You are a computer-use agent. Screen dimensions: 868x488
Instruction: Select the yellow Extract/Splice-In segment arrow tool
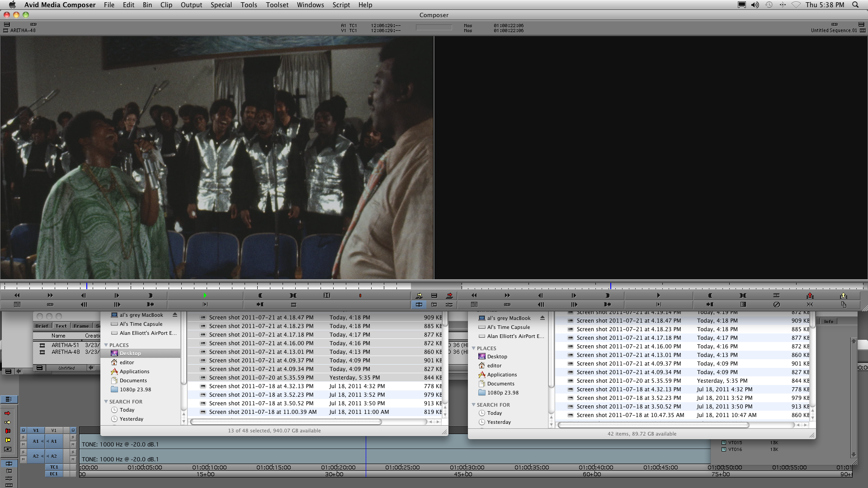coord(8,422)
